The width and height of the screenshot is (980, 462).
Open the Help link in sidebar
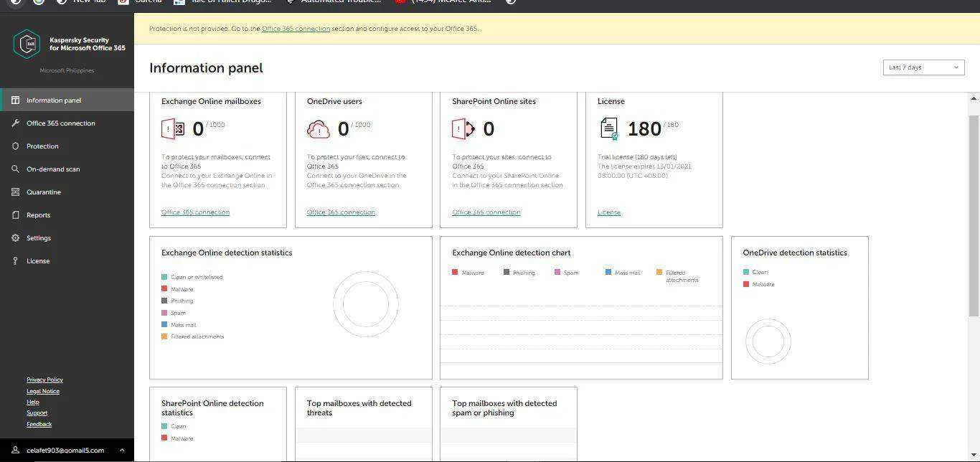[x=33, y=402]
